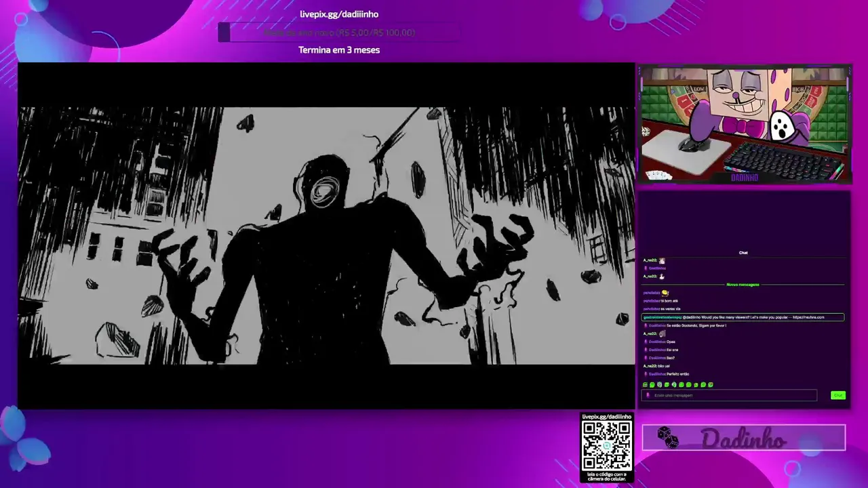Viewport: 868px width, 488px height.
Task: Open the link in the highlighted spam message
Action: click(x=808, y=317)
